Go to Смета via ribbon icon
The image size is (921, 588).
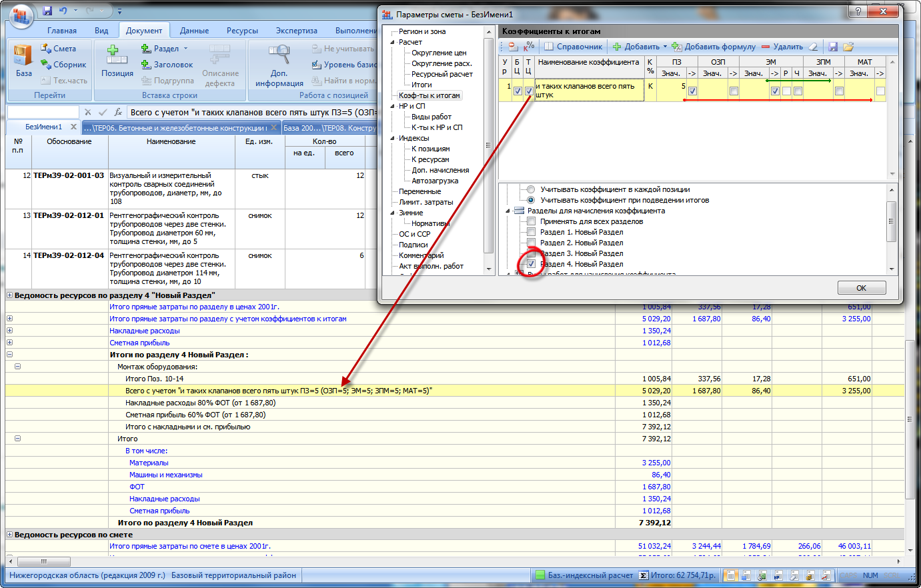pyautogui.click(x=58, y=49)
